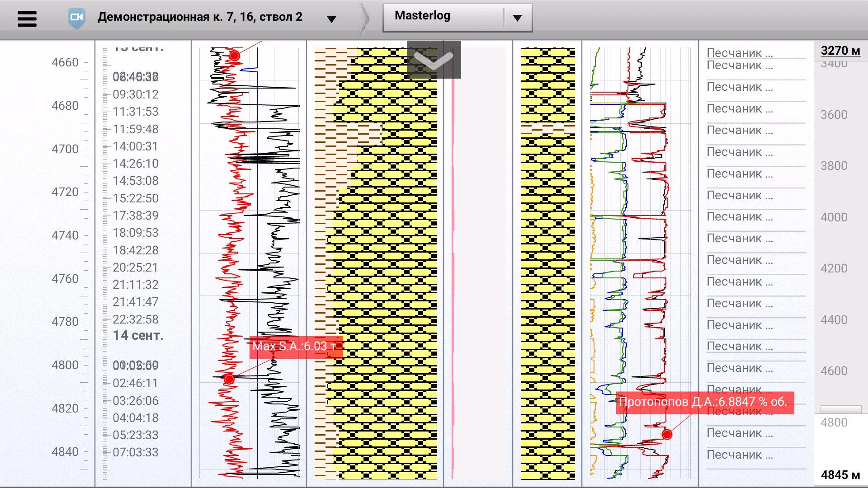Click the Max S.A. 6.03 т label

(x=295, y=347)
